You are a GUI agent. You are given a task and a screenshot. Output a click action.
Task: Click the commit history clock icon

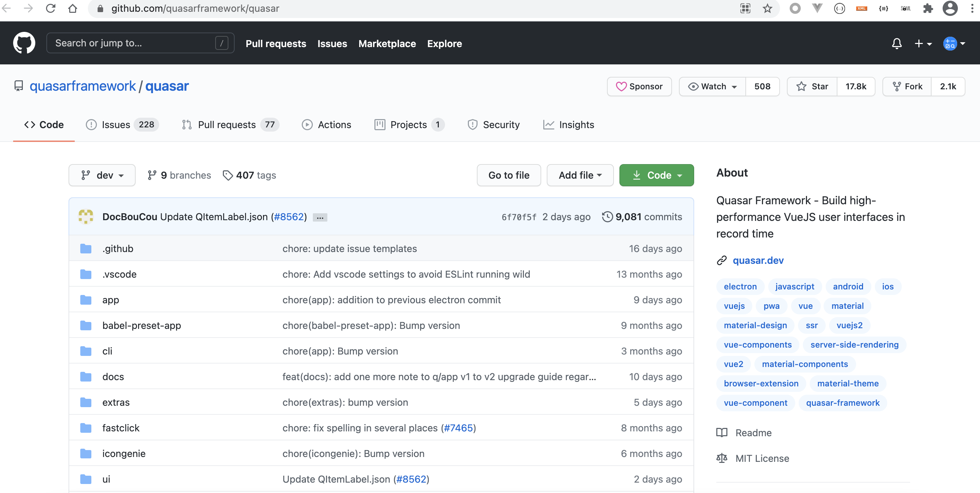point(607,217)
